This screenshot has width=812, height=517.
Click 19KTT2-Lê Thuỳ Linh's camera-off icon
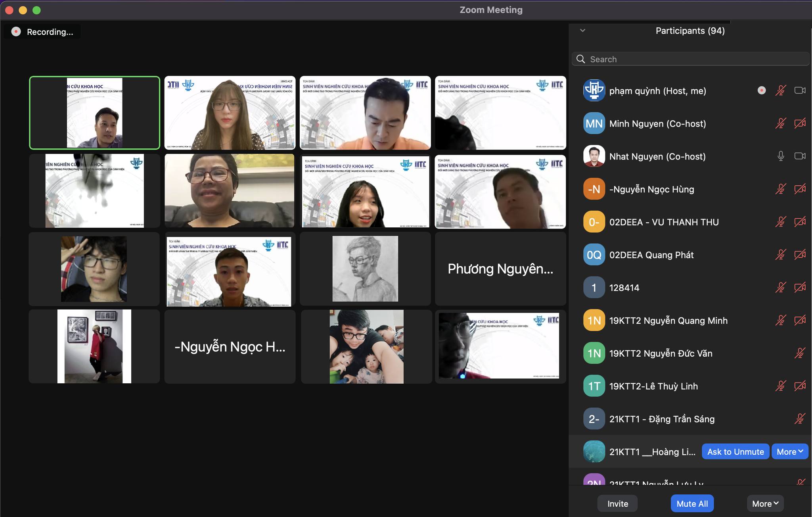pyautogui.click(x=800, y=386)
